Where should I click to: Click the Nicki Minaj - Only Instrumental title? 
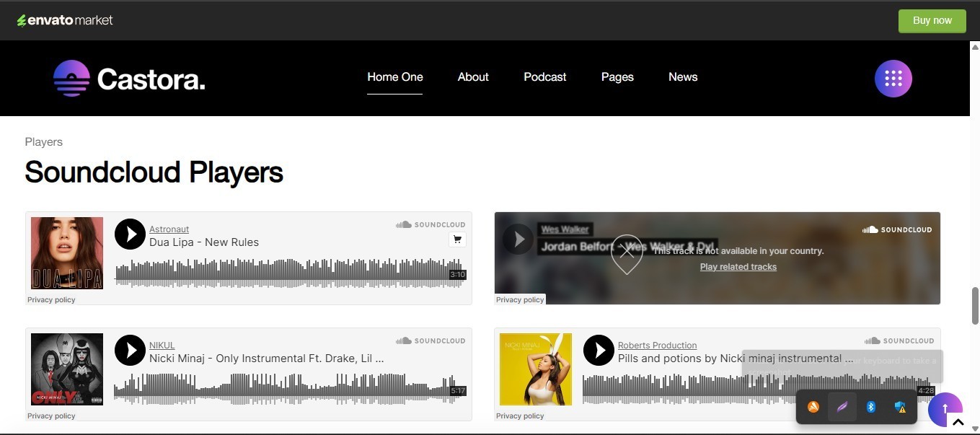click(267, 359)
